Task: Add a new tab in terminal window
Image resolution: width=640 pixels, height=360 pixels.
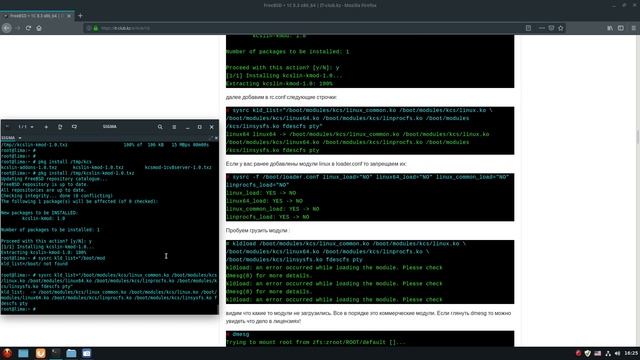Action: click(46, 127)
